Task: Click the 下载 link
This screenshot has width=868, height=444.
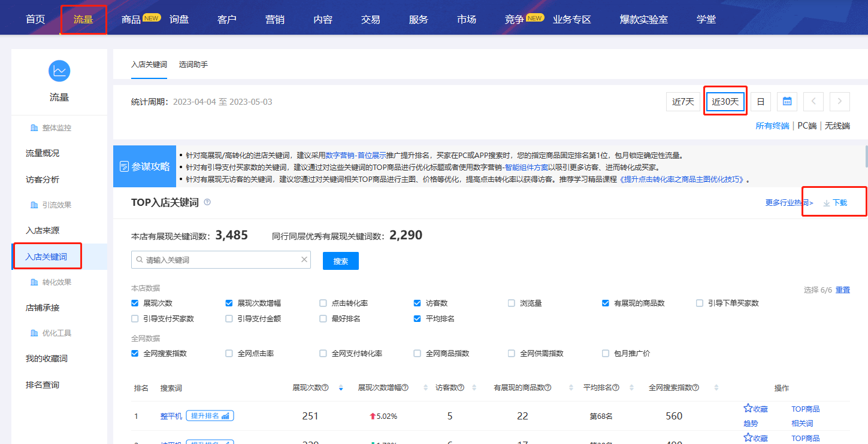Action: point(840,203)
